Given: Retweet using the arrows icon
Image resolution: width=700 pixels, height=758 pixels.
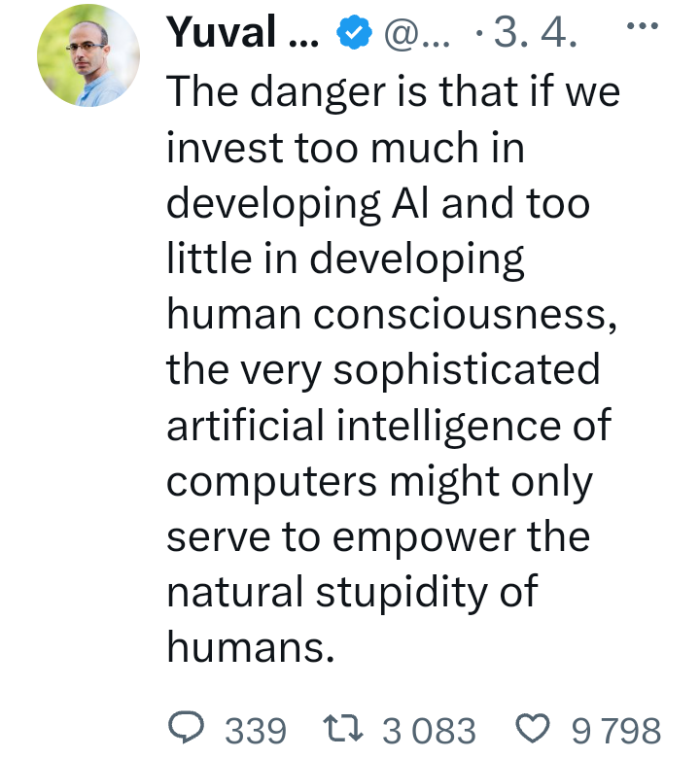Looking at the screenshot, I should point(344,728).
